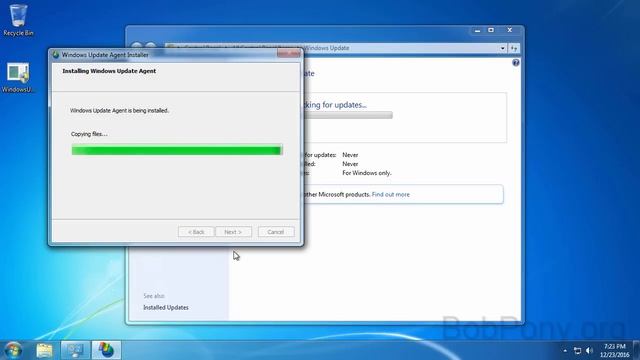Select the WindowsU... installer desktop icon

click(18, 78)
